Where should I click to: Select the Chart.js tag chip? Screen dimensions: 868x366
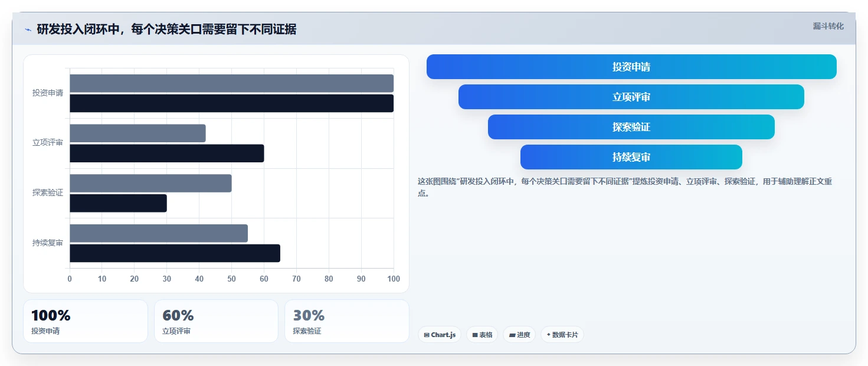[440, 335]
